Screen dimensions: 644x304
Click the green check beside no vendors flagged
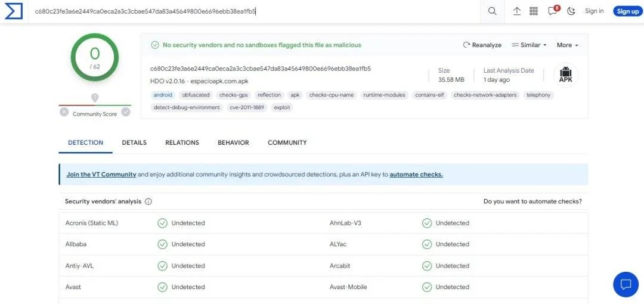click(x=155, y=45)
